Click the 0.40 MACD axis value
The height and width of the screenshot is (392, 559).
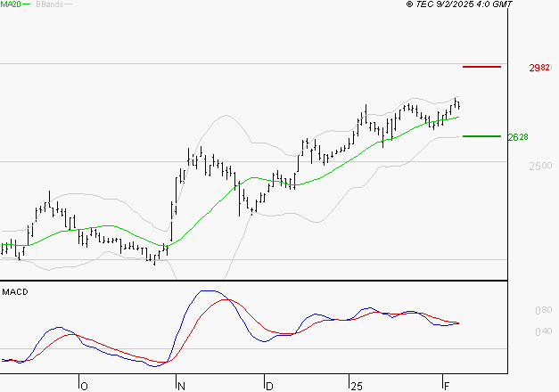coord(544,331)
